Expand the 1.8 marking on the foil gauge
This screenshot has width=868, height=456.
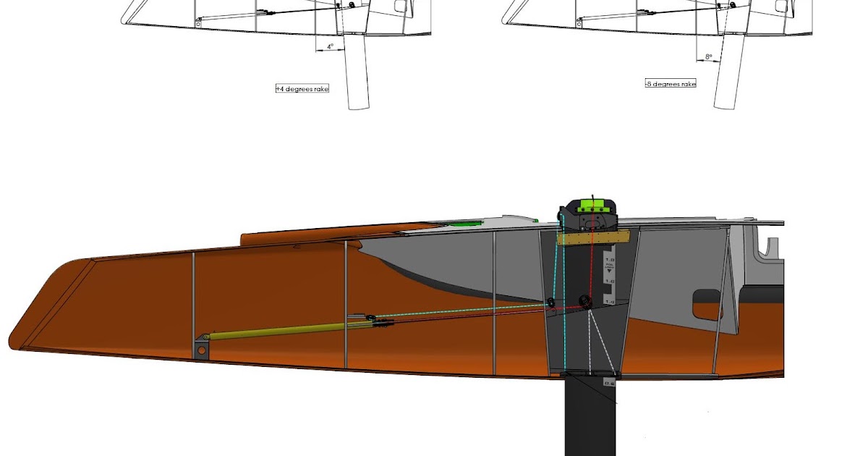coord(608,259)
